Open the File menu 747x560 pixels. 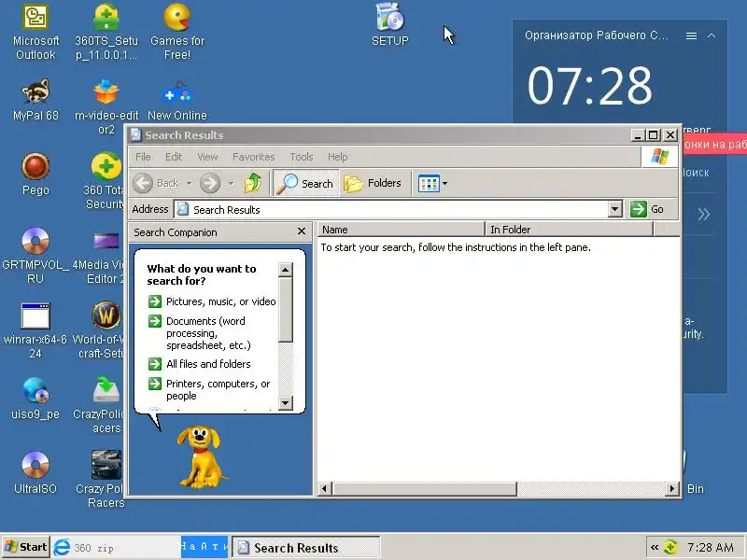(143, 157)
